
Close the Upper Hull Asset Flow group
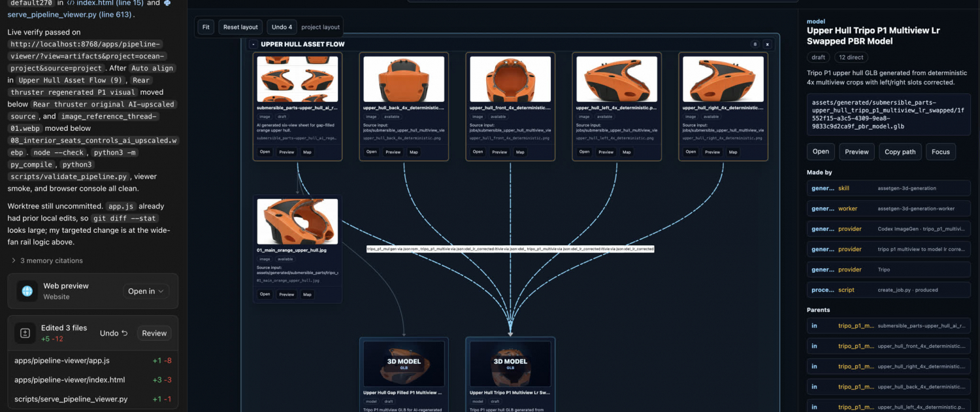coord(768,44)
